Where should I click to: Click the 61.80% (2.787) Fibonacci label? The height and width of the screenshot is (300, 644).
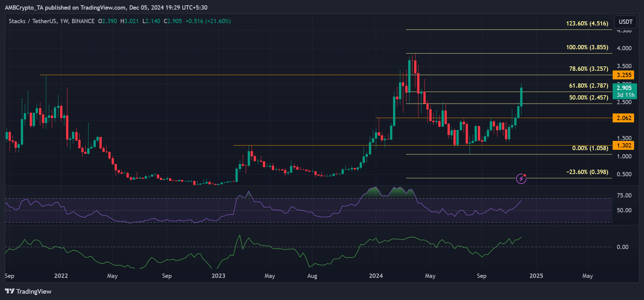coord(589,86)
